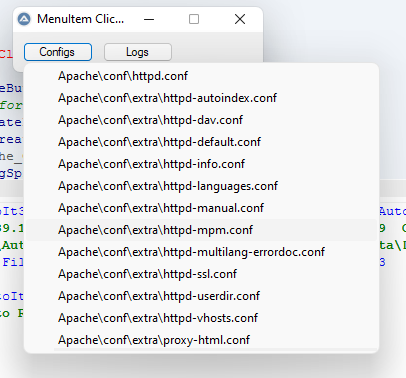
Task: Select Apache\conf\httpd.conf menu entry
Action: click(201, 76)
